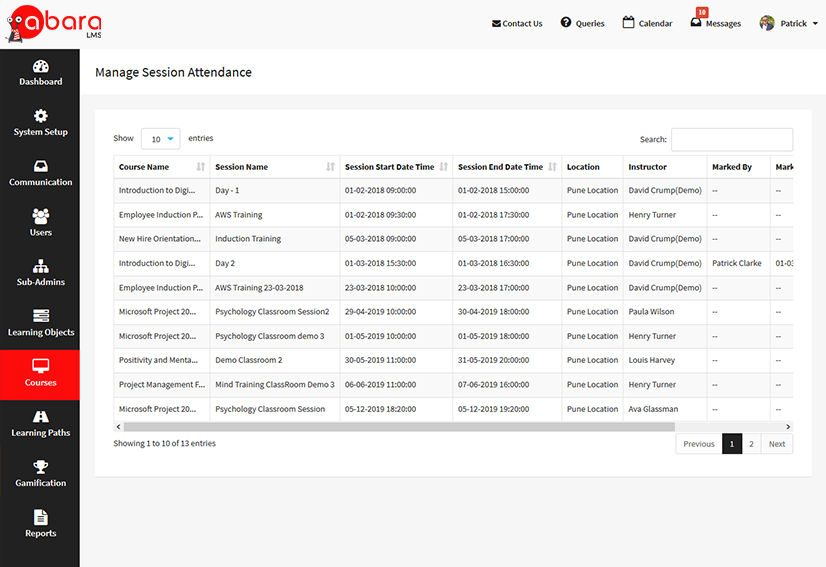Click the Contact Us link

pyautogui.click(x=517, y=24)
